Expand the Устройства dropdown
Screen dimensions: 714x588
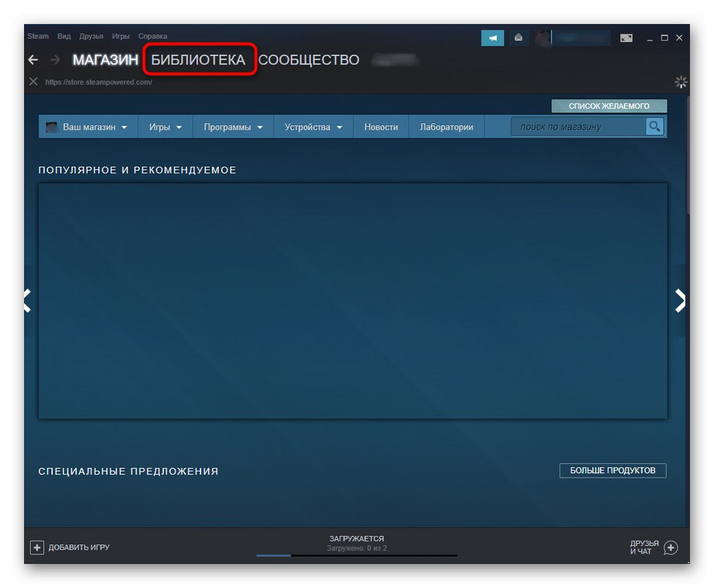[x=313, y=126]
